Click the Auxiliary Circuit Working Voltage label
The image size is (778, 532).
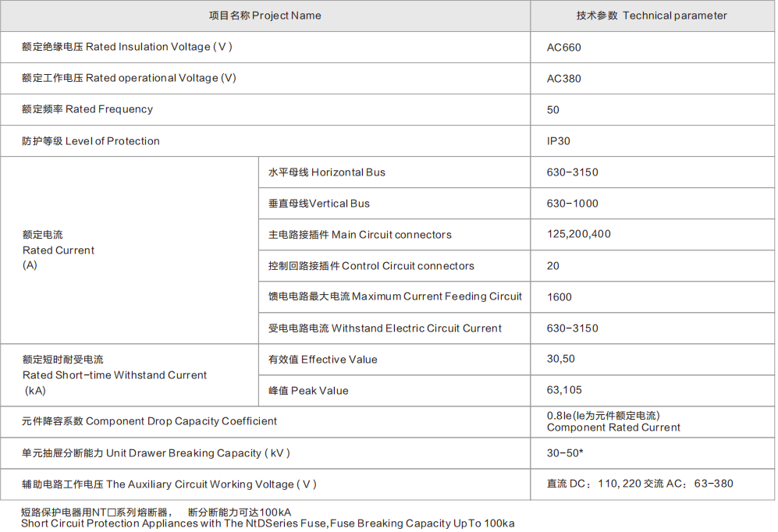coord(169,484)
